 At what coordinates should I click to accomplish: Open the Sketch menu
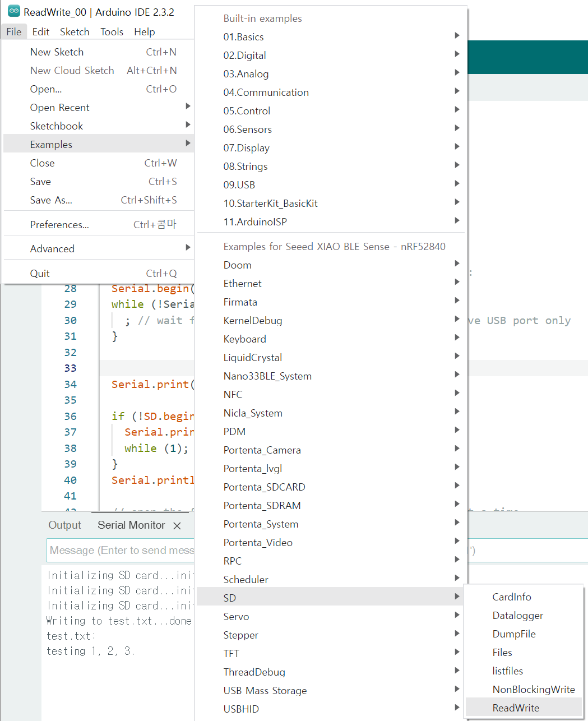75,32
